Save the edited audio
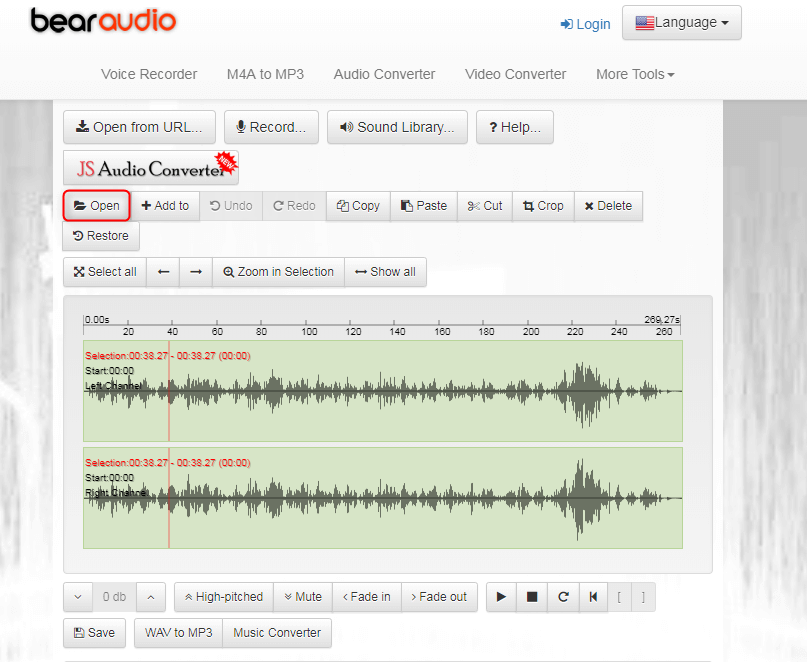 click(94, 633)
